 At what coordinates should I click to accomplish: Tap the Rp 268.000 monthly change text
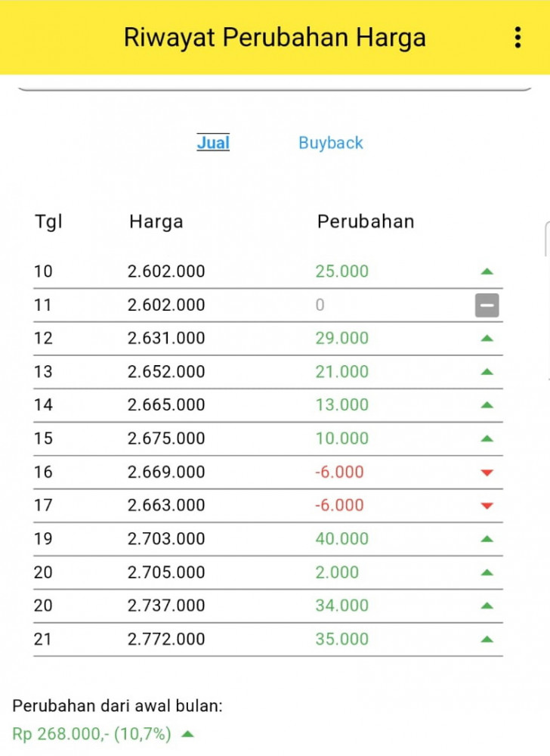coord(91,733)
